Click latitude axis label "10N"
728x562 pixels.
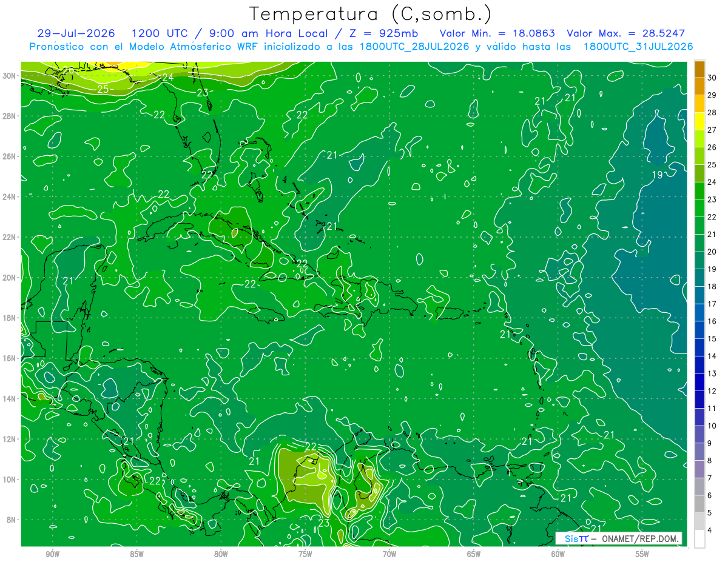9,480
